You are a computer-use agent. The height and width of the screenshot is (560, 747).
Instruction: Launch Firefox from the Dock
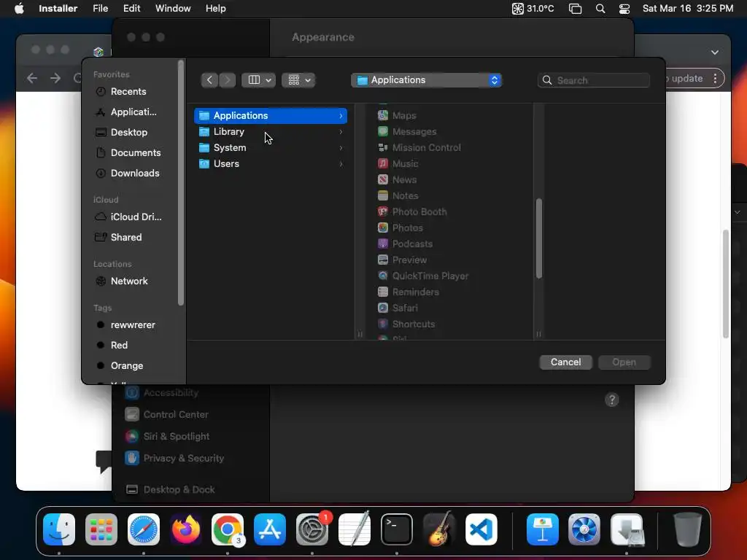(186, 529)
